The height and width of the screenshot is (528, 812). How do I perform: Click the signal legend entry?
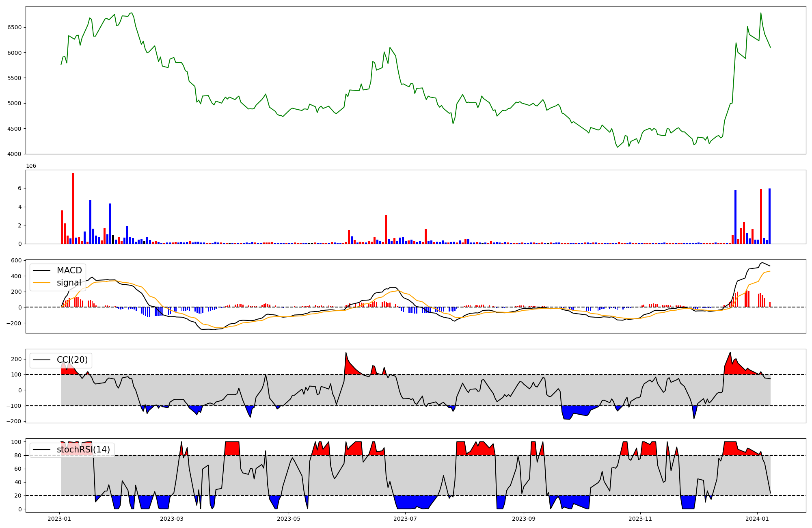(x=69, y=283)
